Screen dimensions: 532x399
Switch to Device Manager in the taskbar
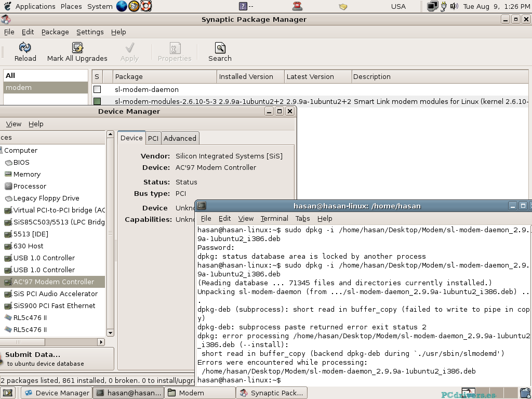57,393
